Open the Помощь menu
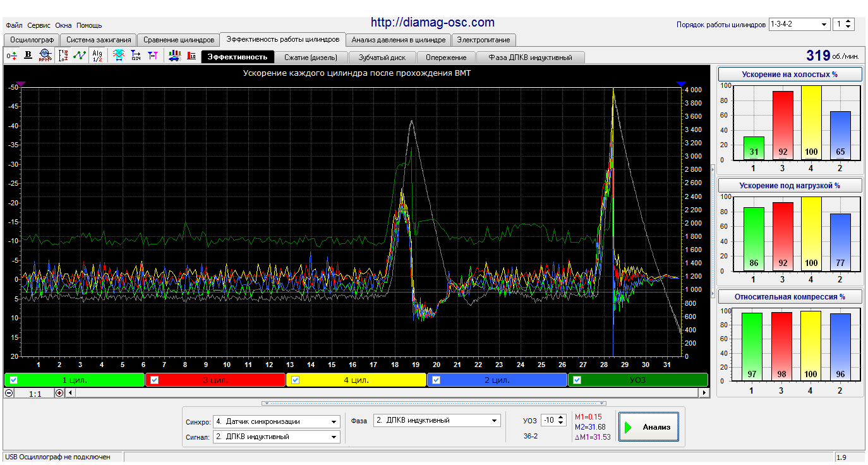The width and height of the screenshot is (868, 465). tap(89, 25)
